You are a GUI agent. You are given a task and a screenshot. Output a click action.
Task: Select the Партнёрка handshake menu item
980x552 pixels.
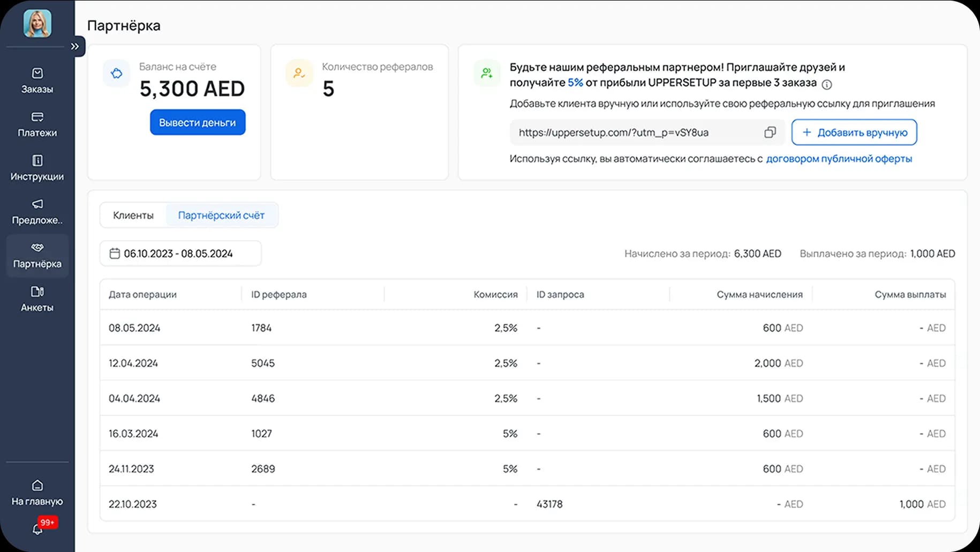(x=37, y=255)
